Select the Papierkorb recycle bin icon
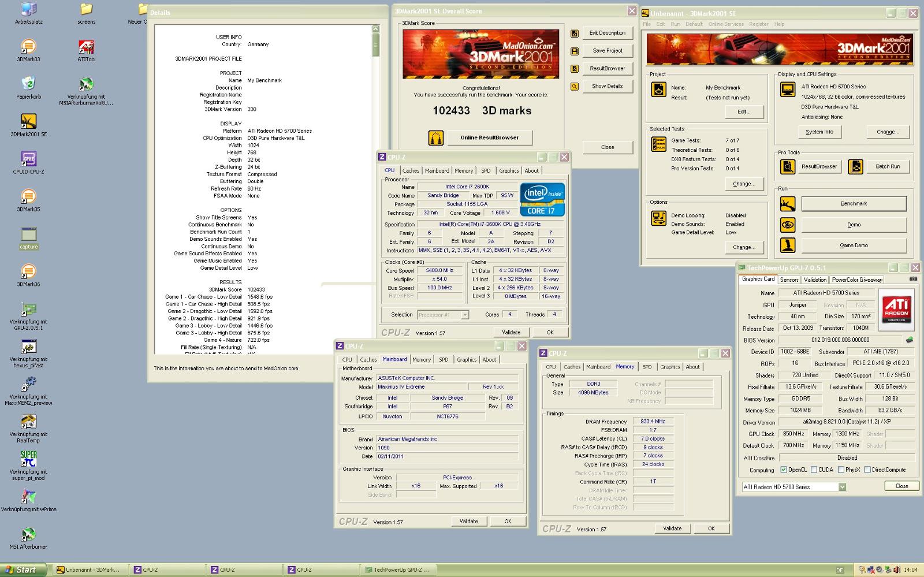This screenshot has height=577, width=924. coord(28,85)
